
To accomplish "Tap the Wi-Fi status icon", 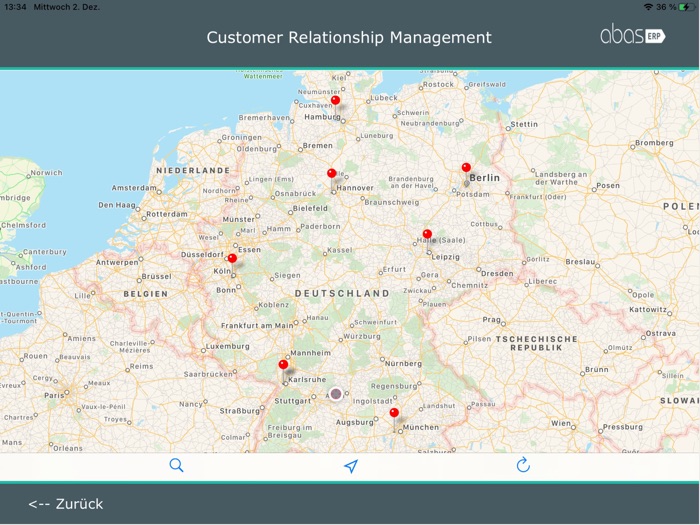I will pos(648,7).
